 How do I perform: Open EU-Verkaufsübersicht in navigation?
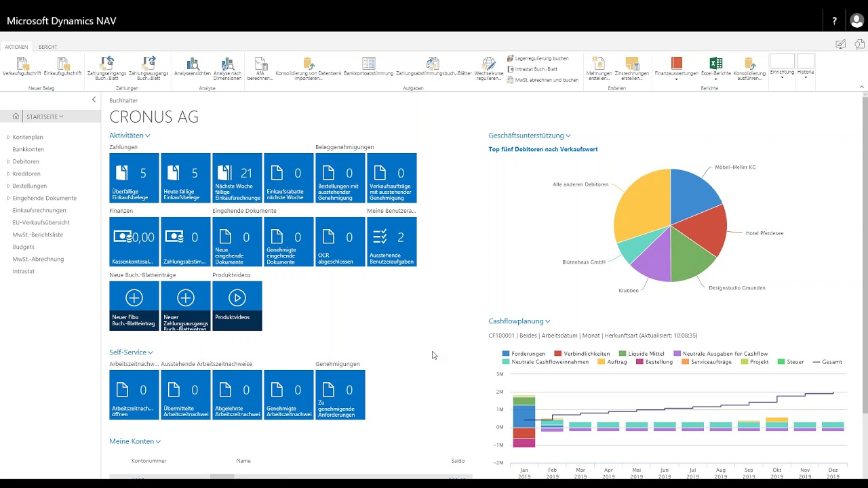coord(41,222)
